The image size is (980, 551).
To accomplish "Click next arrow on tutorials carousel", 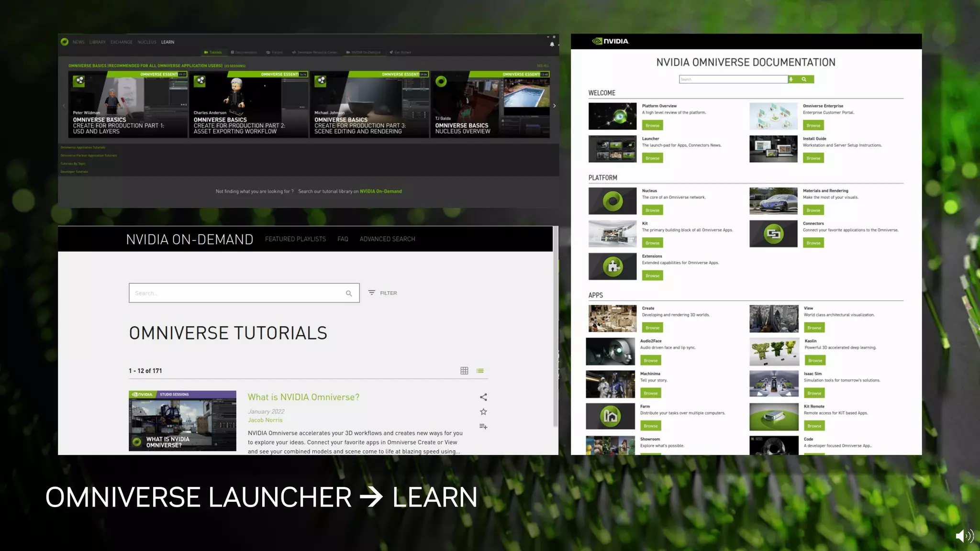I will (x=554, y=106).
